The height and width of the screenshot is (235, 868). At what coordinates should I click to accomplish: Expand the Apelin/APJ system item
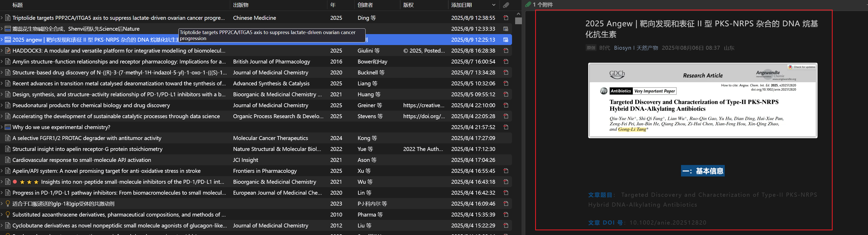[2, 171]
